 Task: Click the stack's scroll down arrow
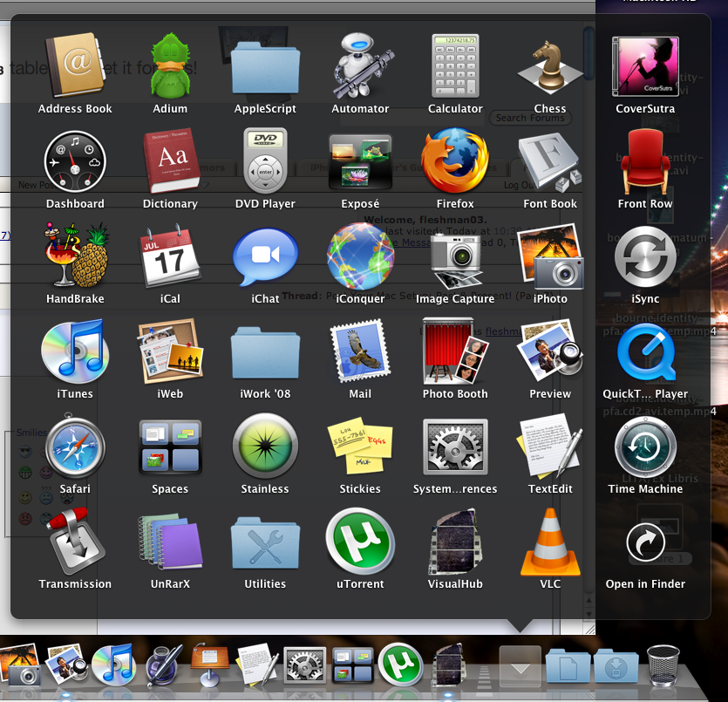click(589, 614)
